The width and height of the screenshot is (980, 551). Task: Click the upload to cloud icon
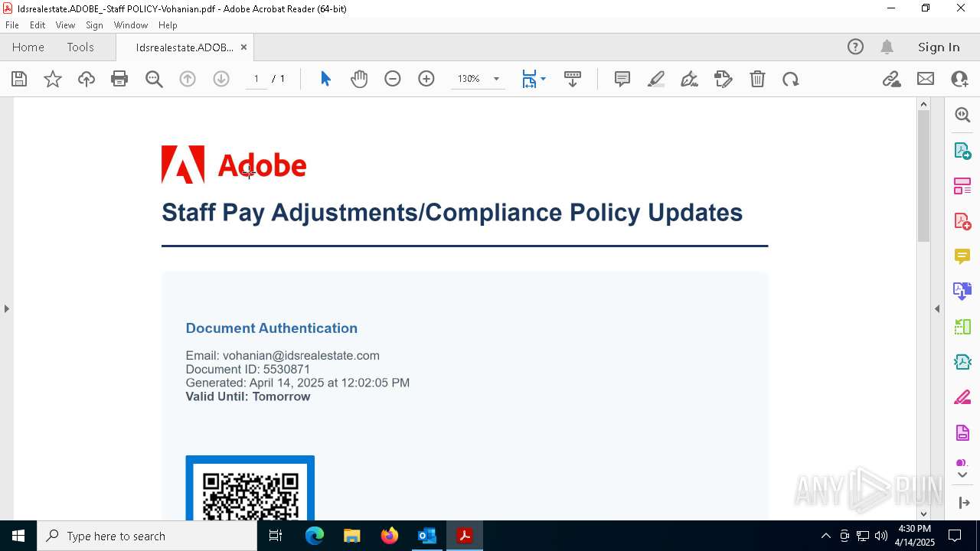coord(87,79)
